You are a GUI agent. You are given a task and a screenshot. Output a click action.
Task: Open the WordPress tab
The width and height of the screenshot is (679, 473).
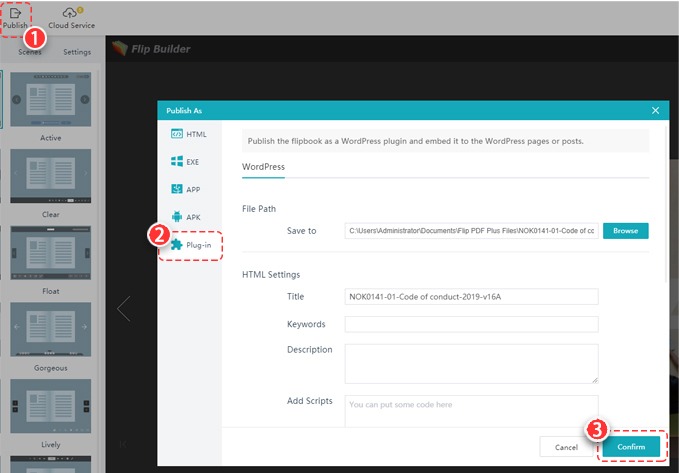point(263,167)
